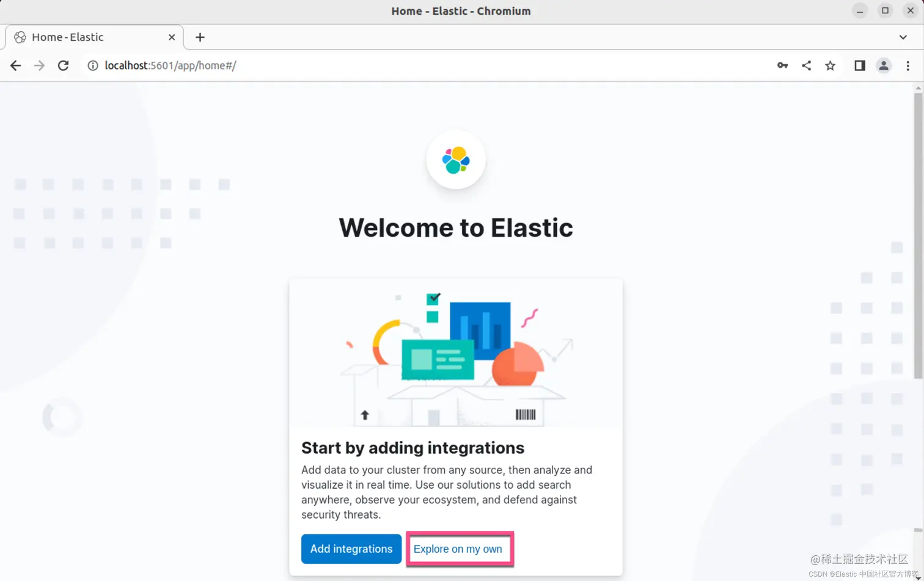924x581 pixels.
Task: Share this page via share icon
Action: [x=807, y=65]
